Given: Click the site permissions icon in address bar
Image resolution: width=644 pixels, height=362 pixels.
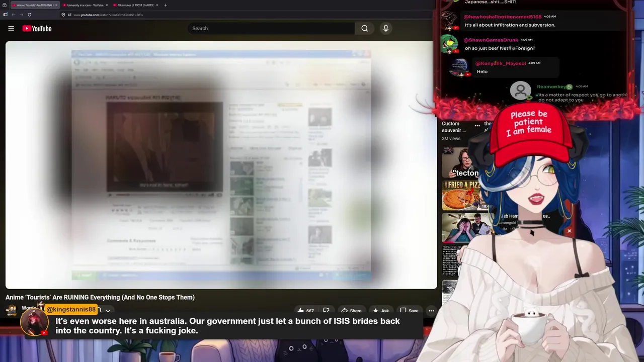Looking at the screenshot, I should [x=69, y=15].
